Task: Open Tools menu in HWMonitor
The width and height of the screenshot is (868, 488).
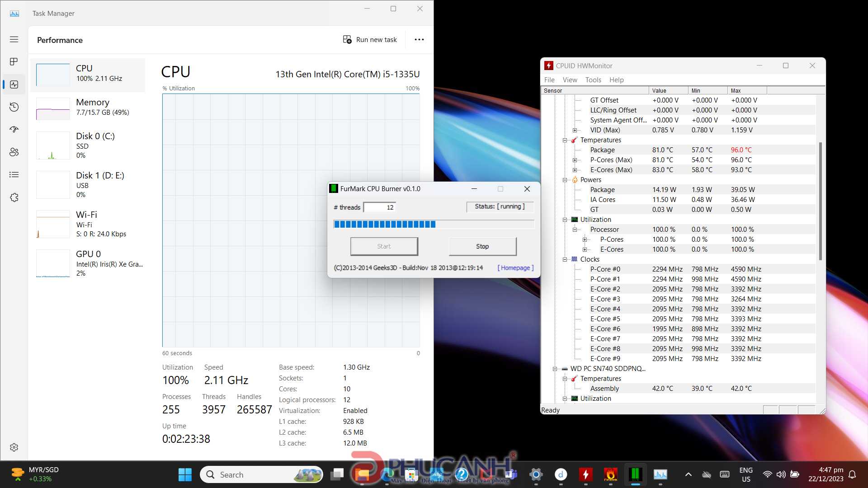Action: click(593, 80)
